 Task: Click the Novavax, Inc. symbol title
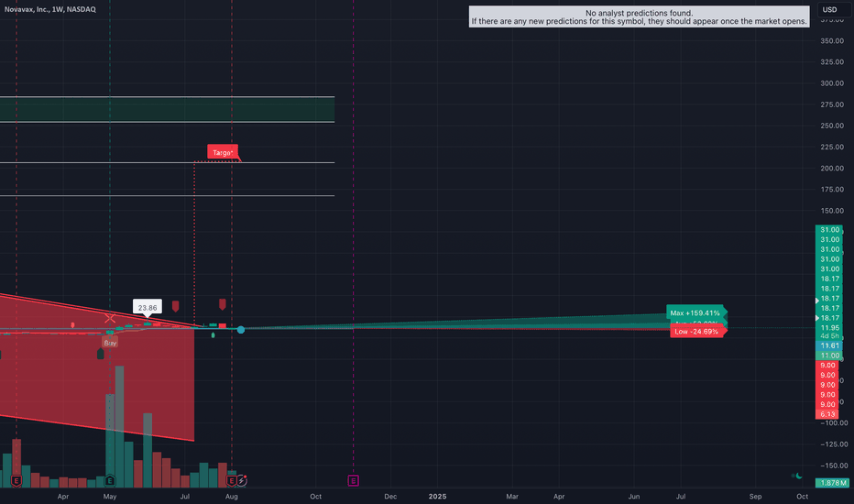50,9
